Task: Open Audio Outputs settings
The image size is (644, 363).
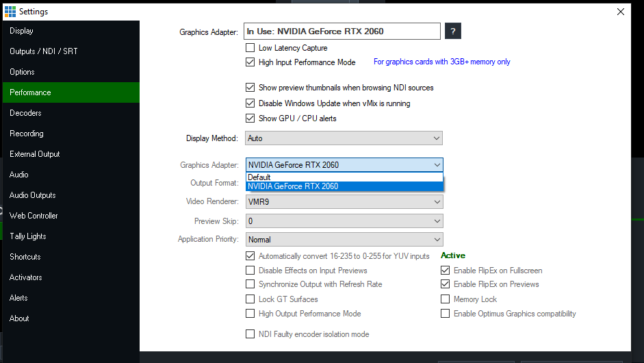Action: [71, 195]
